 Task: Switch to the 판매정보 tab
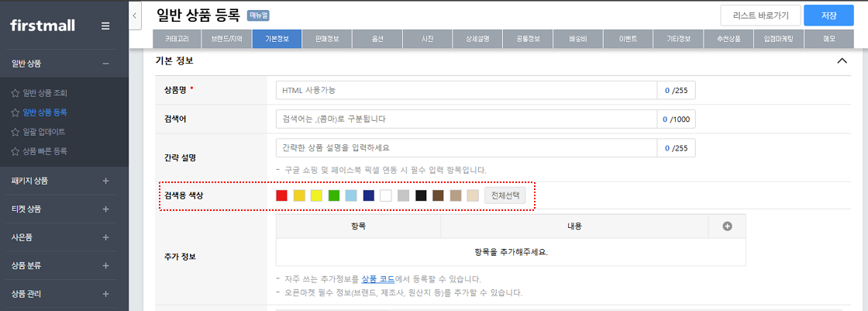(x=327, y=40)
